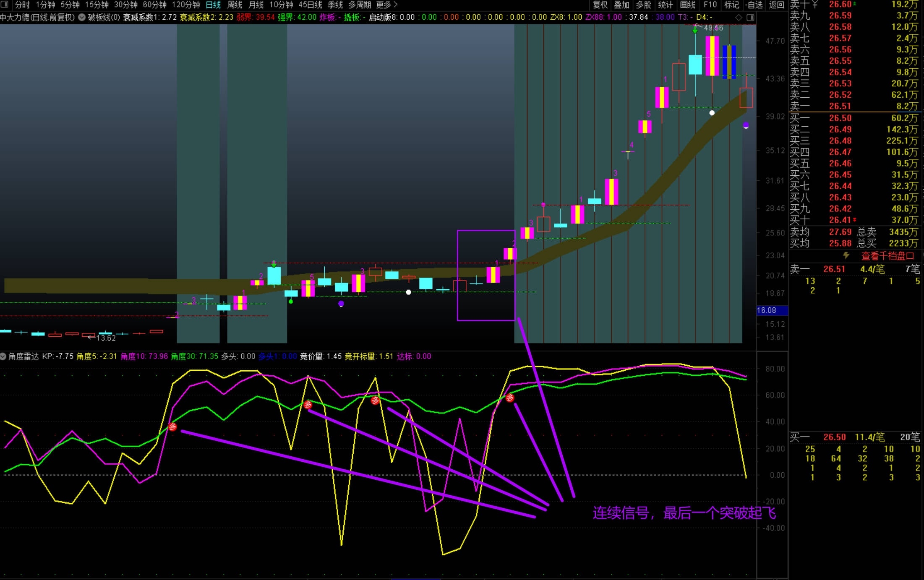Switch to 60分钟 period tab
Screen dimensions: 924x580
tap(154, 5)
